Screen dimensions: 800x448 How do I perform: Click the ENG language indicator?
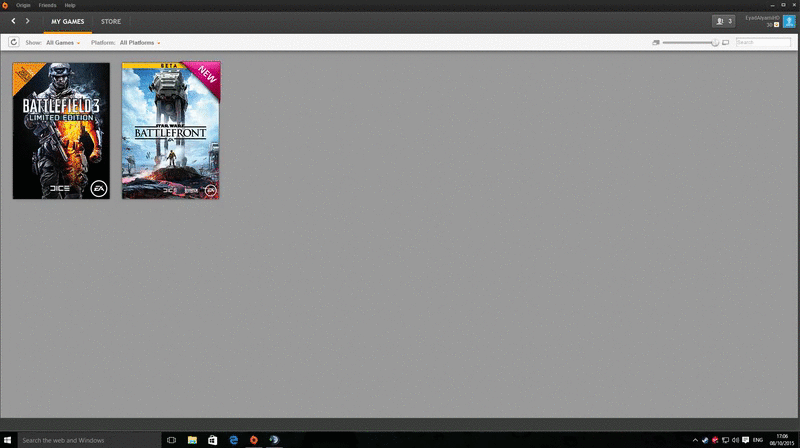coord(758,440)
